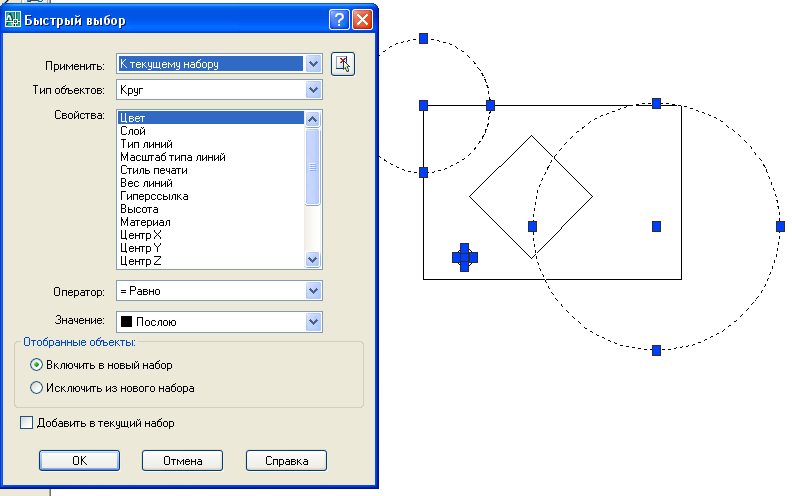The height and width of the screenshot is (496, 792).
Task: Click properties list scroll down arrow
Action: (313, 260)
